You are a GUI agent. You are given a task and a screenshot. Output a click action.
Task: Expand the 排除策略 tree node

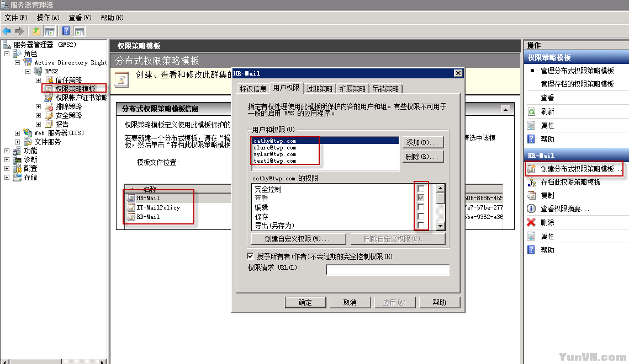coord(38,106)
